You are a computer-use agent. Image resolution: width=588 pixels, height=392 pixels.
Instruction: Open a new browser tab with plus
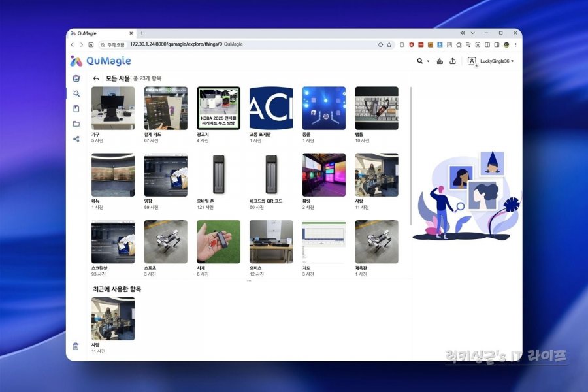[x=142, y=33]
